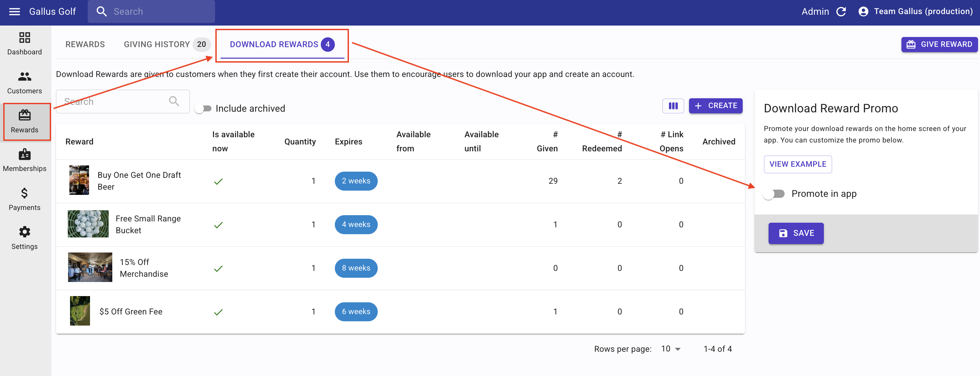Open the Free Small Range Bucket thumbnail
This screenshot has width=980, height=376.
click(x=88, y=224)
